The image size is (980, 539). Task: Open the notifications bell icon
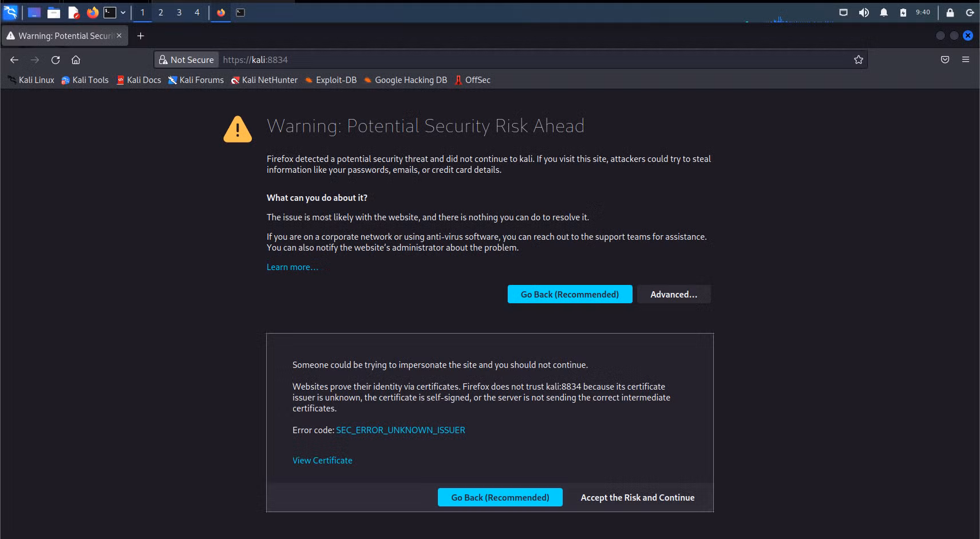coord(884,12)
